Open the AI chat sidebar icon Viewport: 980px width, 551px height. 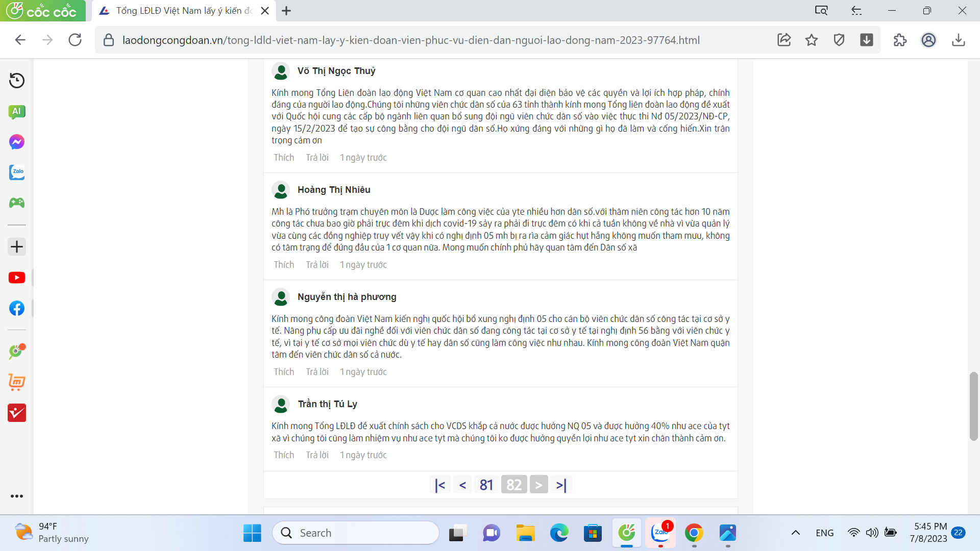[17, 111]
